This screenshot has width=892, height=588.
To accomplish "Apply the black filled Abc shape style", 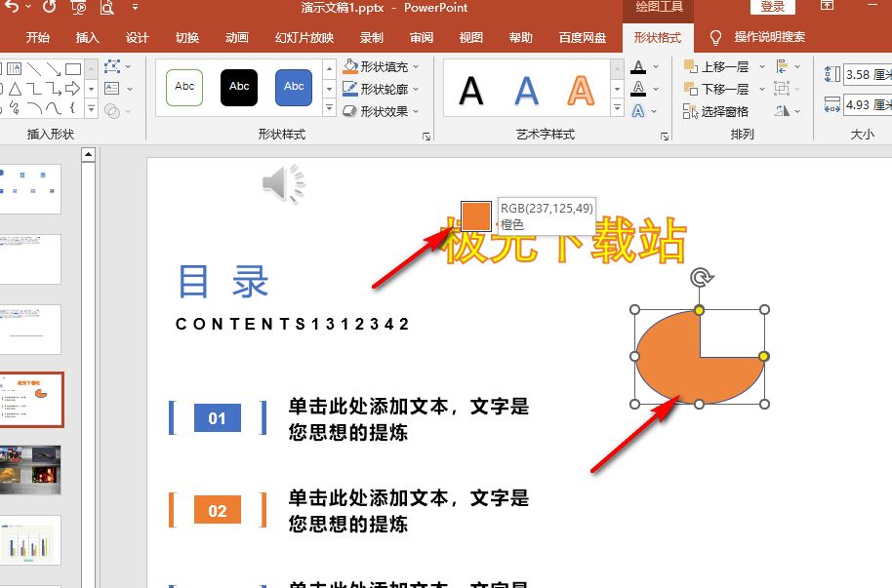I will tap(239, 87).
